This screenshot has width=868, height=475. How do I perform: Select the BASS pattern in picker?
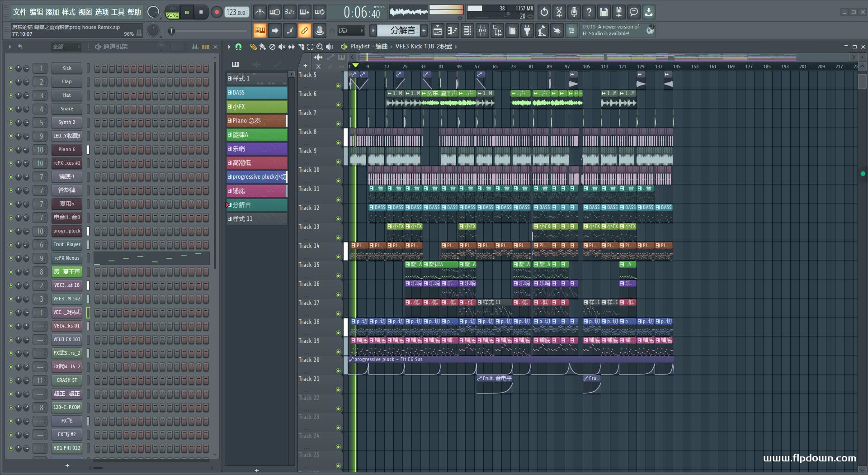point(257,92)
